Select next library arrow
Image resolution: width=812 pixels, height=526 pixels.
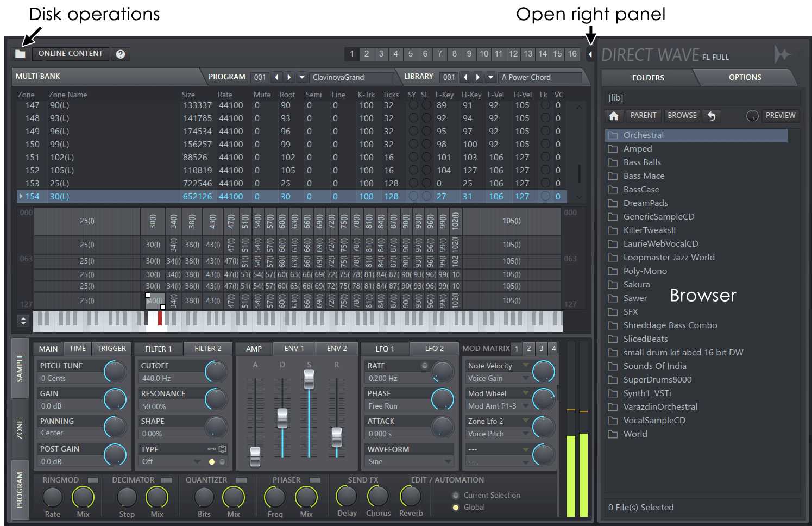pos(478,77)
